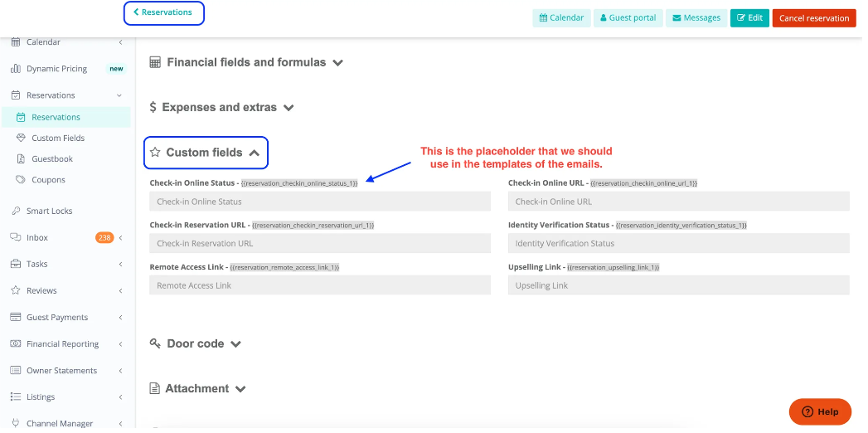The image size is (868, 433).
Task: Open Owner Statements menu item
Action: pyautogui.click(x=61, y=371)
